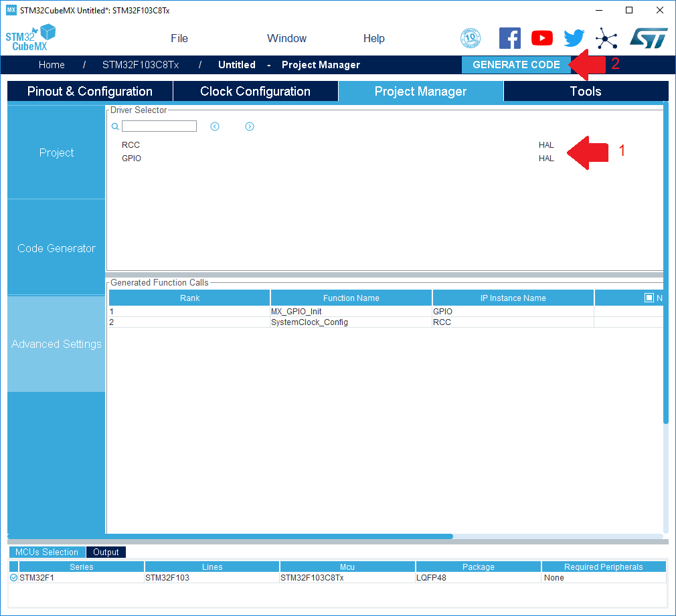This screenshot has width=676, height=616.
Task: Open the YouTube icon link
Action: (x=542, y=38)
